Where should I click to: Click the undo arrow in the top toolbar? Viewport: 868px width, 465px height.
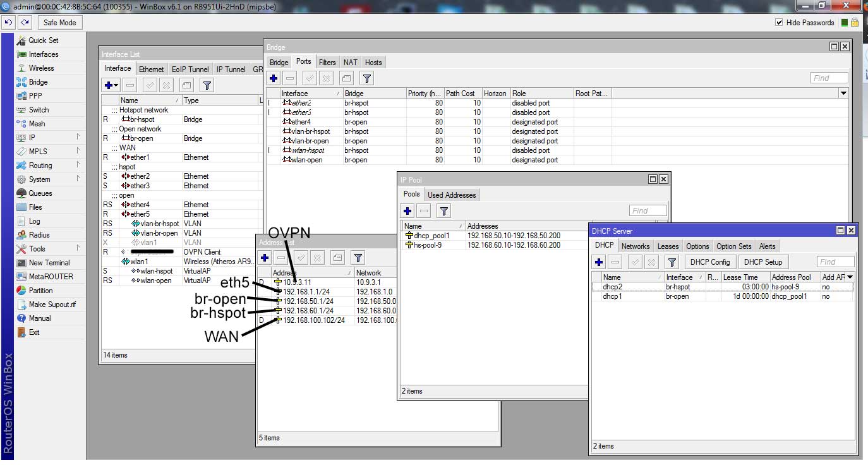coord(8,22)
